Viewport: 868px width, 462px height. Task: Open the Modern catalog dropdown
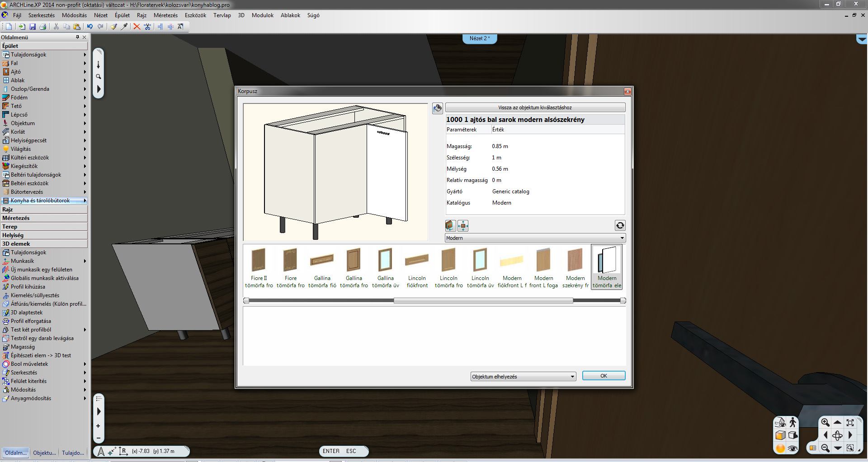click(x=535, y=238)
